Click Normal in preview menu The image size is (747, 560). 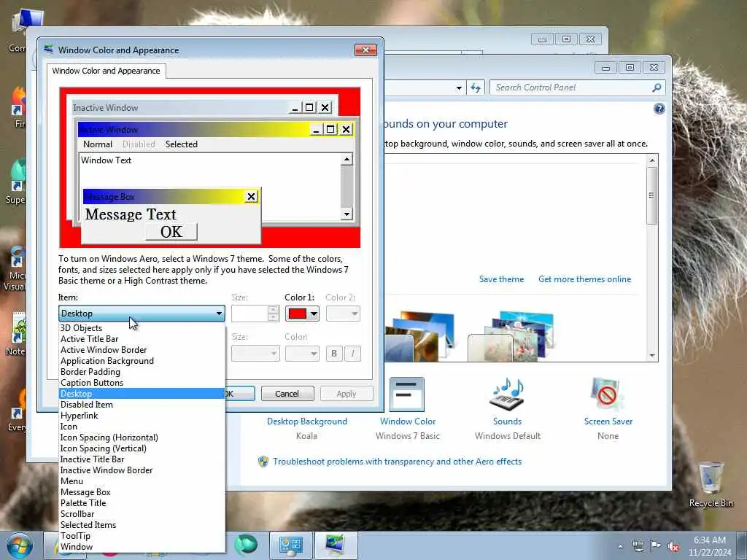tap(98, 144)
